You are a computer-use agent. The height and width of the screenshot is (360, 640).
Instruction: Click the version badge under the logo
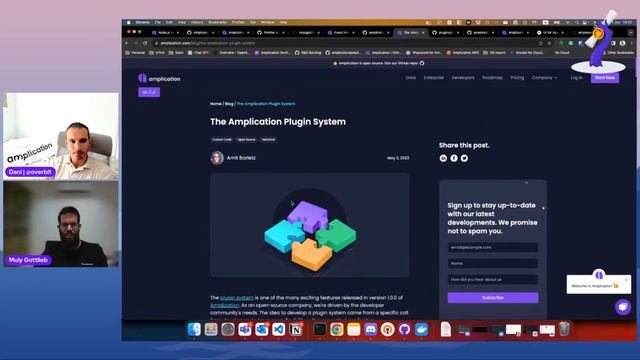[x=149, y=92]
